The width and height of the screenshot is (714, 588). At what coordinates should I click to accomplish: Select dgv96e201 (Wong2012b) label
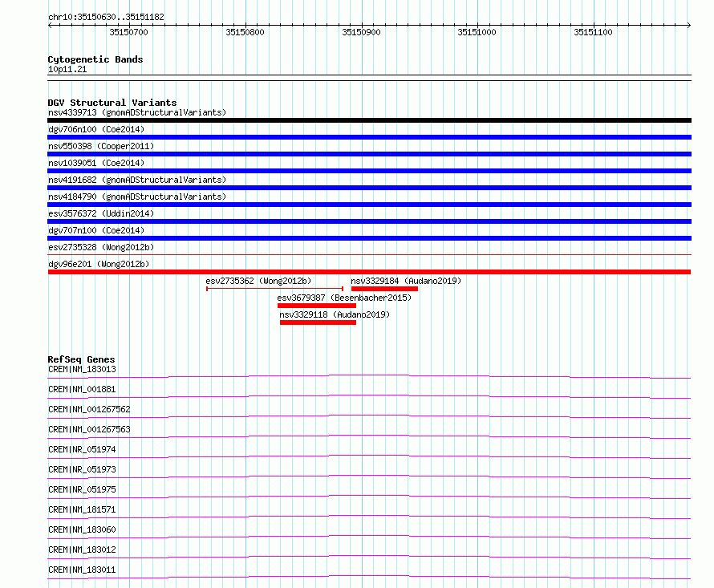(99, 264)
